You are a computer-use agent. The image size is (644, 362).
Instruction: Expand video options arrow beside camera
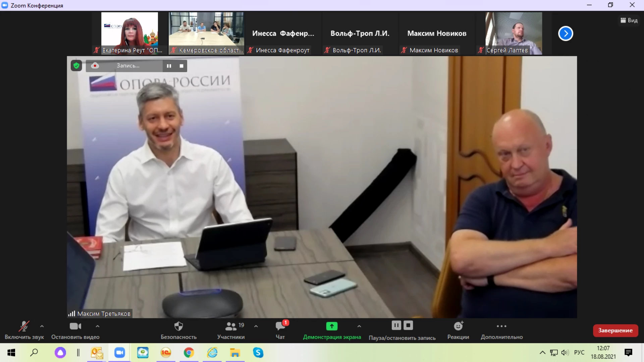(x=97, y=326)
